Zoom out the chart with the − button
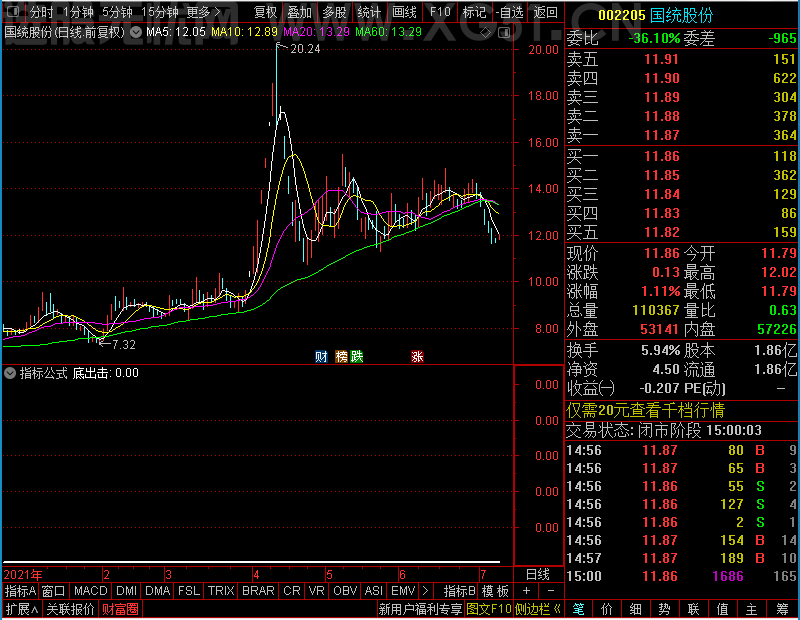This screenshot has width=800, height=620. point(551,591)
